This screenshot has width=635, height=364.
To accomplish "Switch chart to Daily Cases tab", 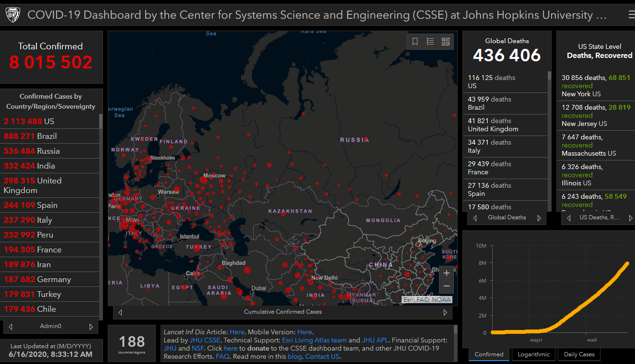I will [579, 354].
